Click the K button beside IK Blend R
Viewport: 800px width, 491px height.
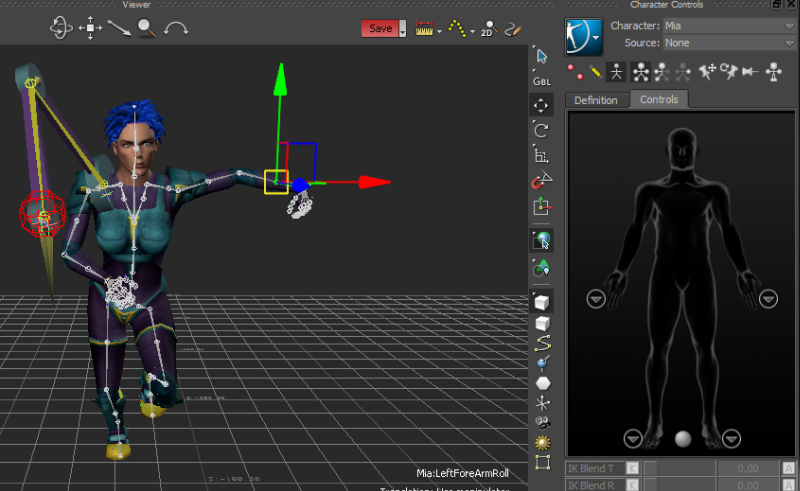[632, 485]
